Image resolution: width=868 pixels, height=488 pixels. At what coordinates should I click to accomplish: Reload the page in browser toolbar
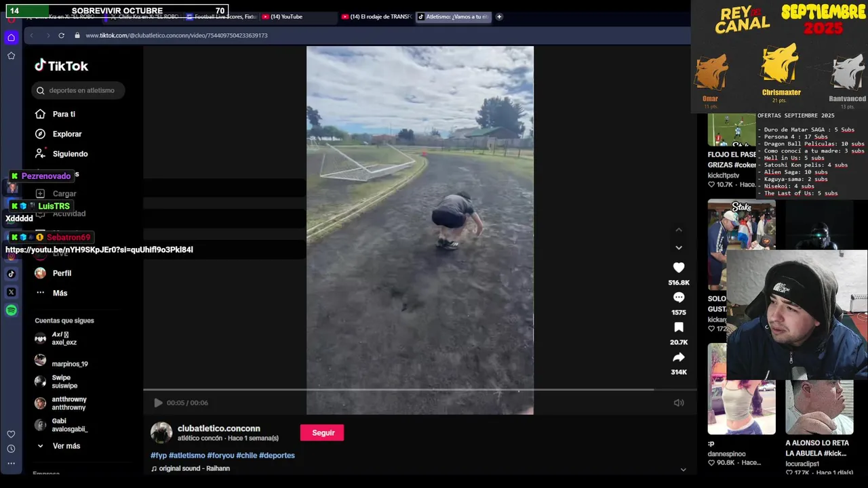pyautogui.click(x=61, y=35)
